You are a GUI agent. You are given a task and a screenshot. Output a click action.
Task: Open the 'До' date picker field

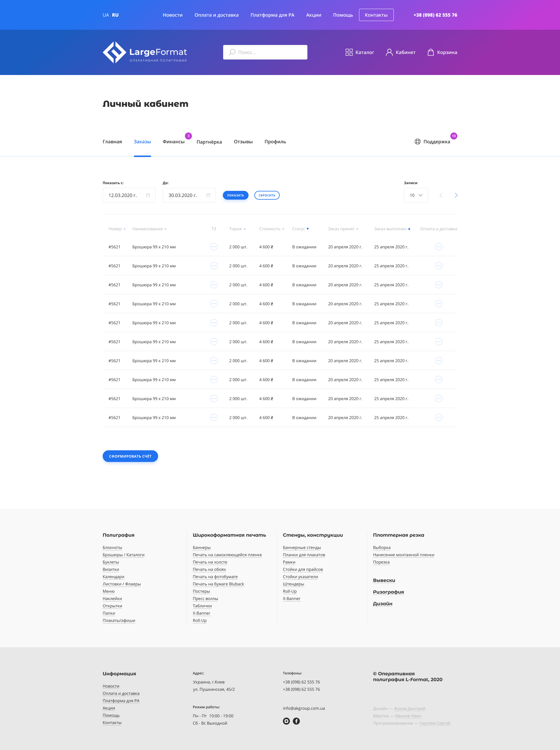(189, 195)
